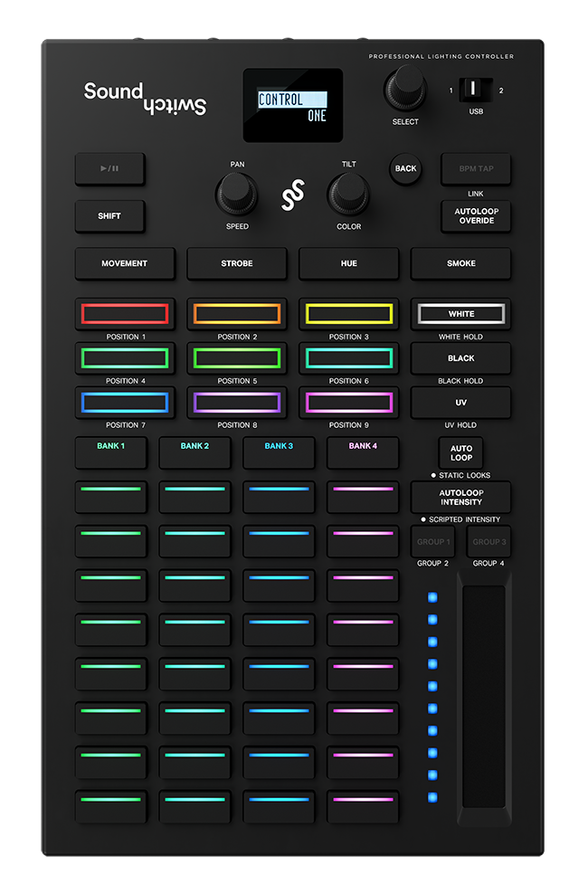Viewport: 588px width, 894px height.
Task: Click the TILT/COLOR knob
Action: [x=348, y=194]
